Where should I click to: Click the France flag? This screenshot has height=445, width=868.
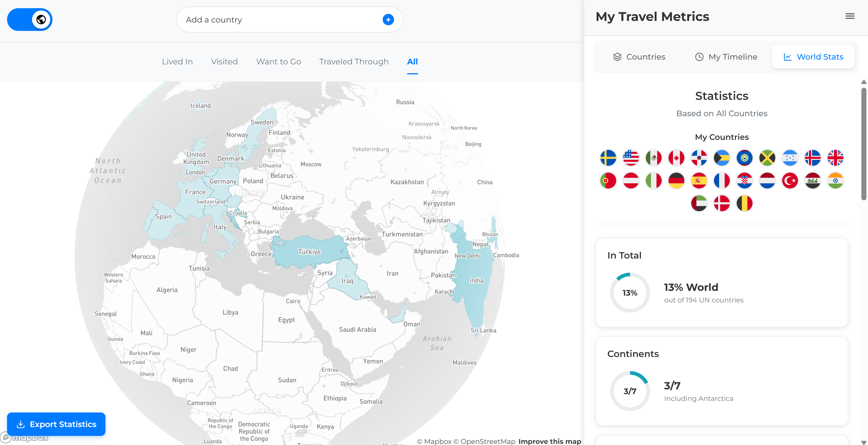tap(722, 181)
